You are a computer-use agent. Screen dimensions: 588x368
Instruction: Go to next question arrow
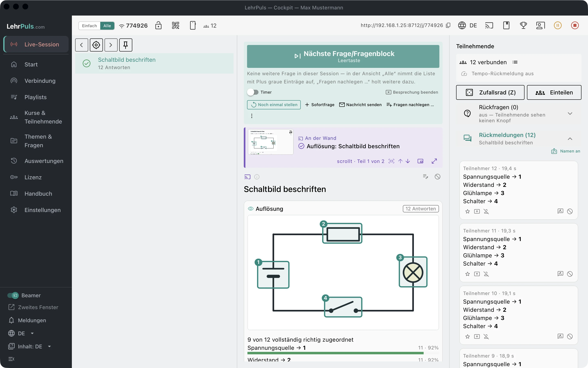[111, 45]
